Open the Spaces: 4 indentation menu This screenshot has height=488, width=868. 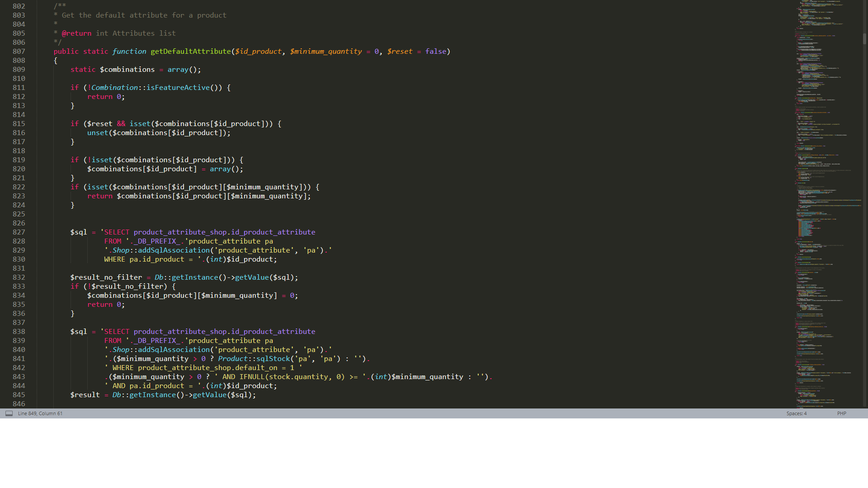(x=796, y=413)
